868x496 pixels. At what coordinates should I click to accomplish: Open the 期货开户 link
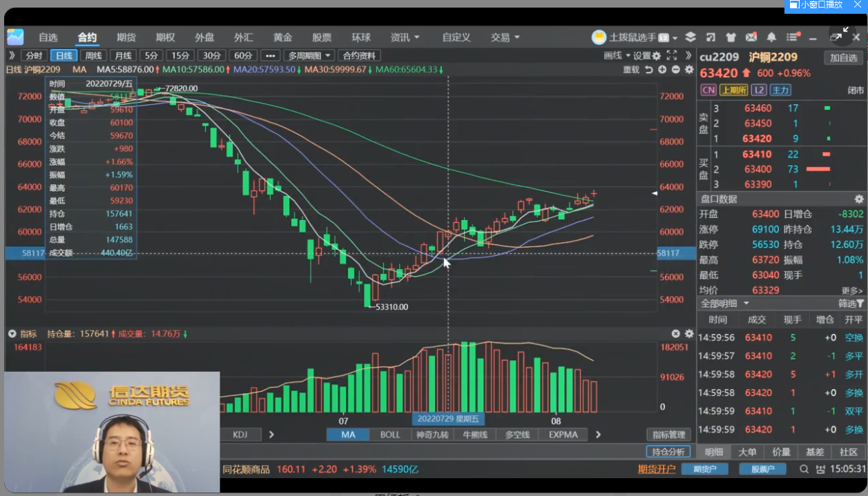coord(656,469)
